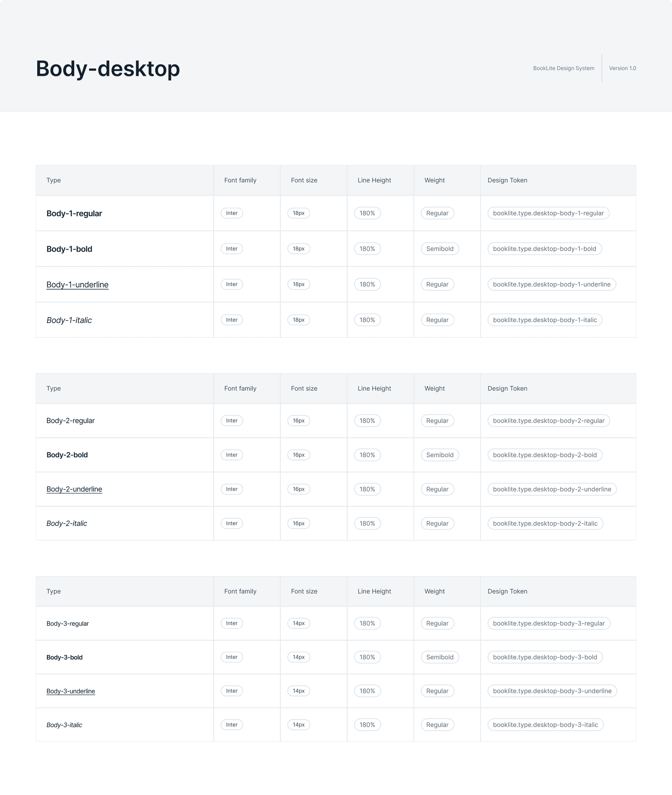This screenshot has height=795, width=672.
Task: Click the booklite.type.desktop-body-2-underline token chip
Action: [552, 489]
